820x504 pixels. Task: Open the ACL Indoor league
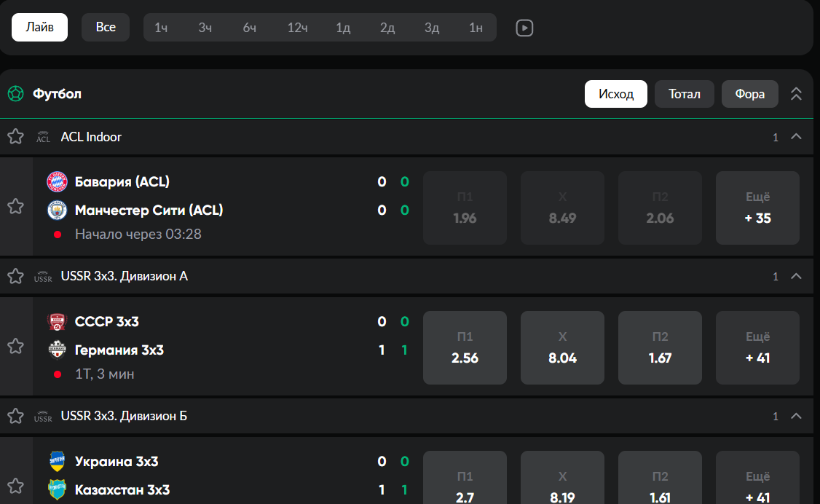pyautogui.click(x=91, y=137)
